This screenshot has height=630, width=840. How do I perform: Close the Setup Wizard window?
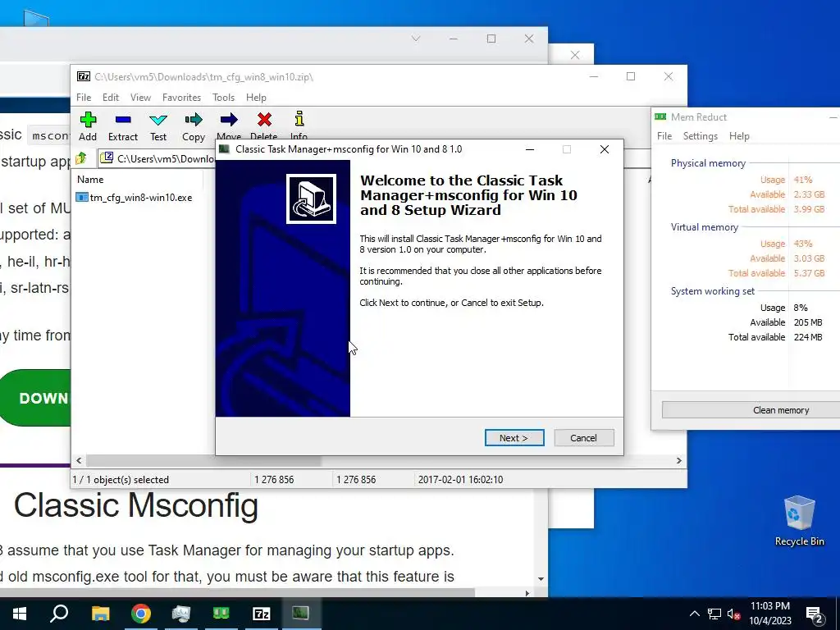(605, 149)
